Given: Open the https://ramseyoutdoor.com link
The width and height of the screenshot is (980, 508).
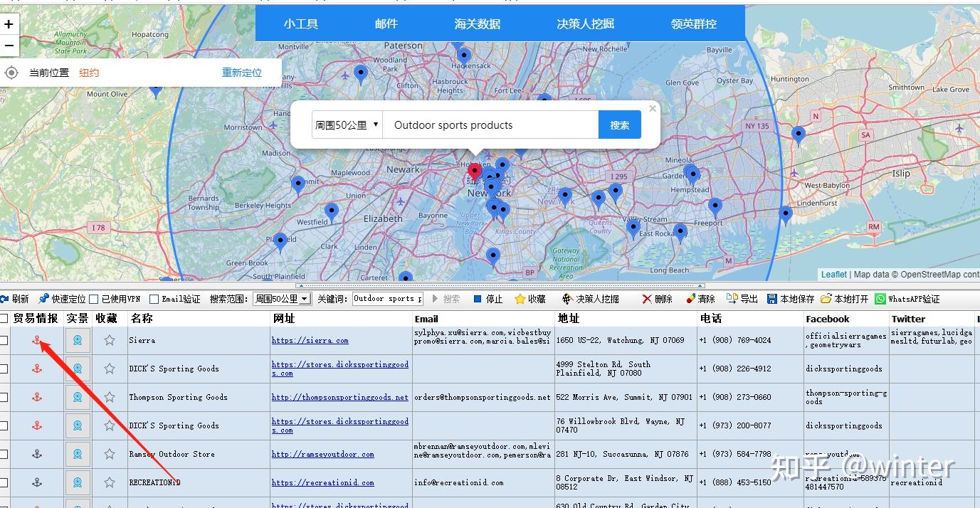Looking at the screenshot, I should click(322, 454).
